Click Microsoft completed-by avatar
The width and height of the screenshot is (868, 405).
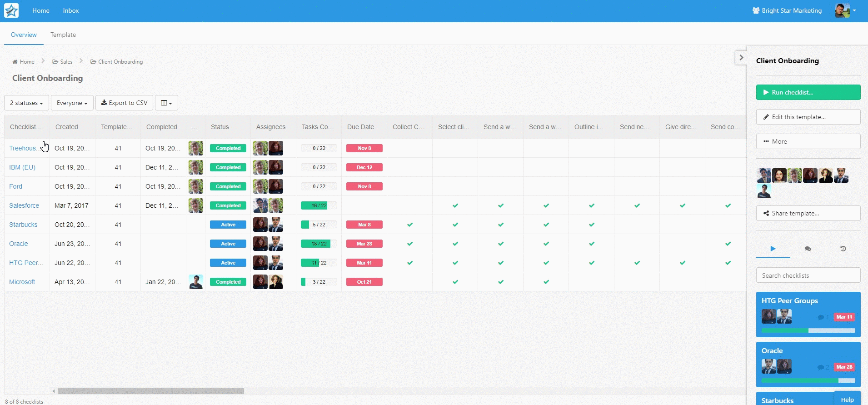pyautogui.click(x=196, y=282)
